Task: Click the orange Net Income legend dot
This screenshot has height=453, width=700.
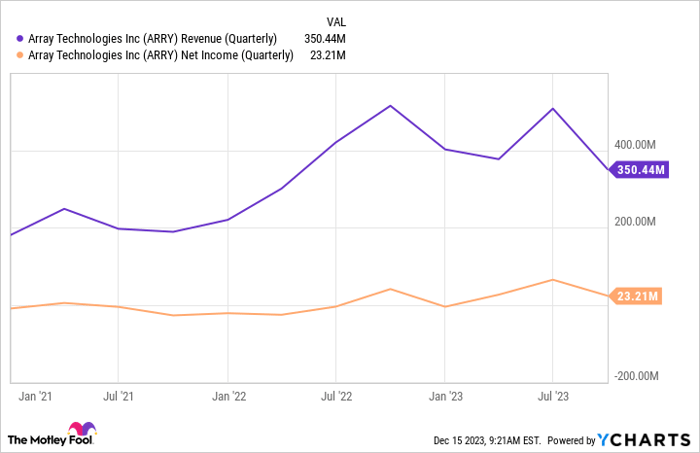Action: [20, 55]
